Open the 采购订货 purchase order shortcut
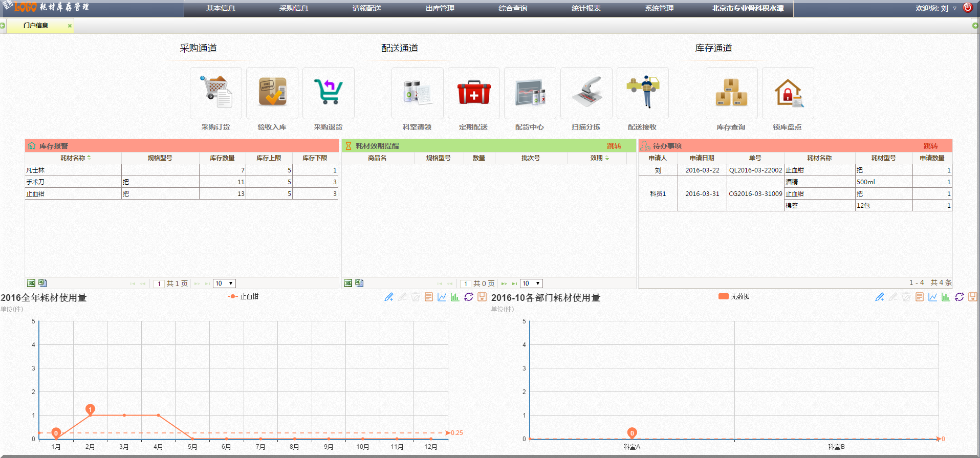This screenshot has height=458, width=980. [x=215, y=93]
